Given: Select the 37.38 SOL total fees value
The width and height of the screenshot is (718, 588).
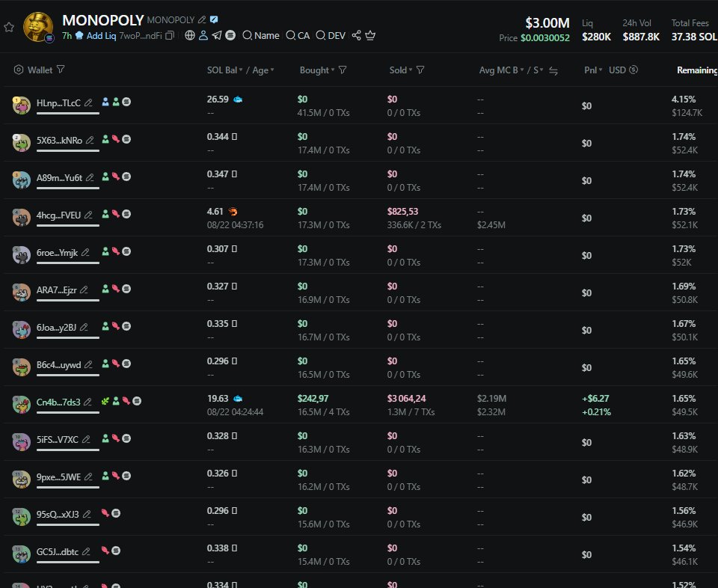Looking at the screenshot, I should pos(694,37).
